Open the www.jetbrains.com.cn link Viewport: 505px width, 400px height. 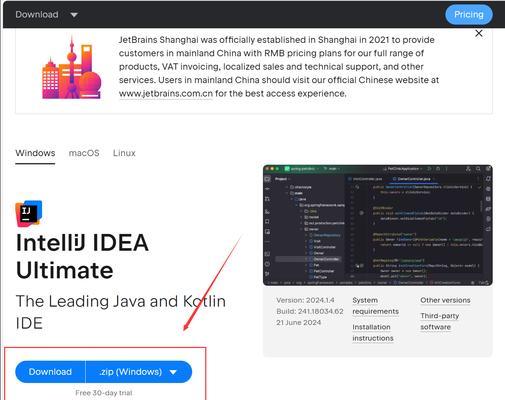tap(166, 94)
